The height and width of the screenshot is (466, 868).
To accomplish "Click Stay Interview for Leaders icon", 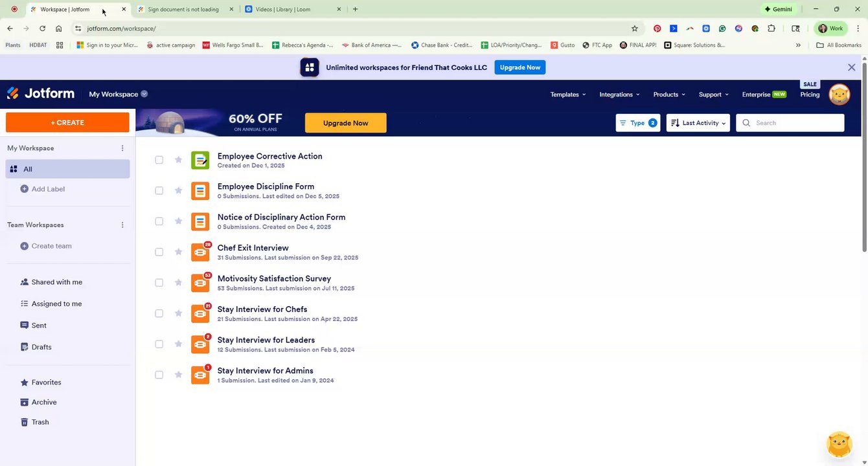I will 200,344.
